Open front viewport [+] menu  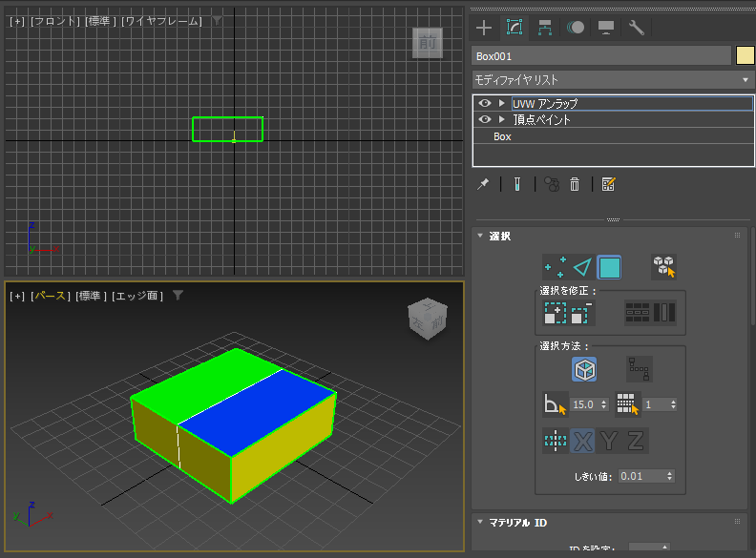[17, 21]
